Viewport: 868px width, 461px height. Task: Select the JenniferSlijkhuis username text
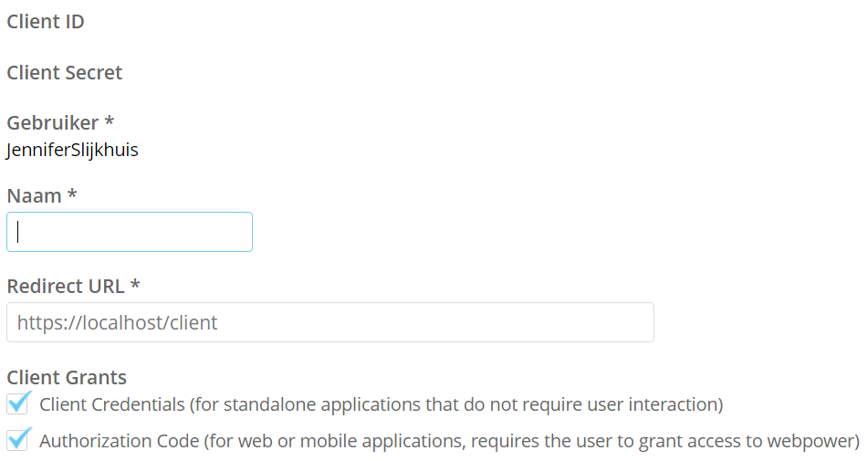72,150
